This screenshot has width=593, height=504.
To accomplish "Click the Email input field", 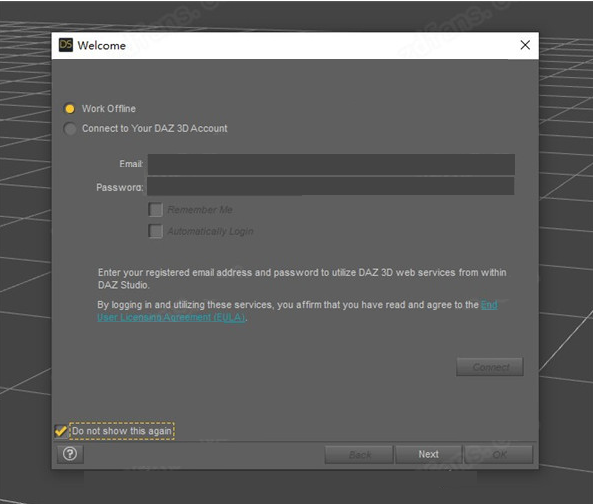I will [x=331, y=164].
